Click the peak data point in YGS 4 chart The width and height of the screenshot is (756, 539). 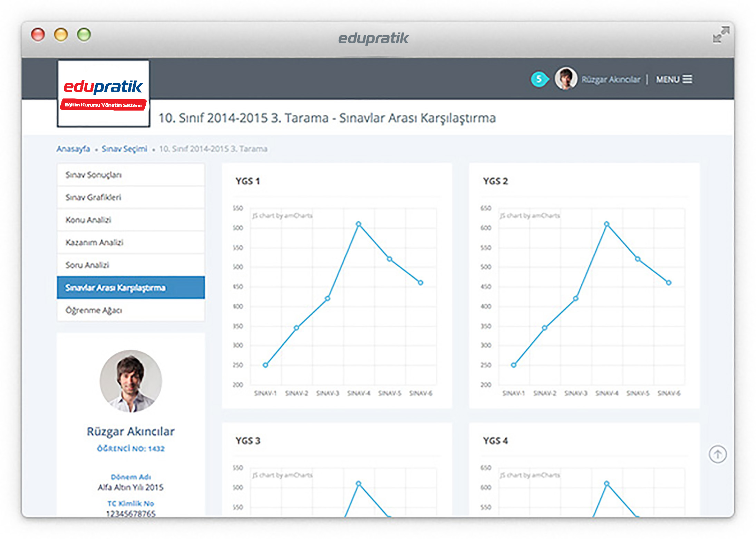click(607, 483)
